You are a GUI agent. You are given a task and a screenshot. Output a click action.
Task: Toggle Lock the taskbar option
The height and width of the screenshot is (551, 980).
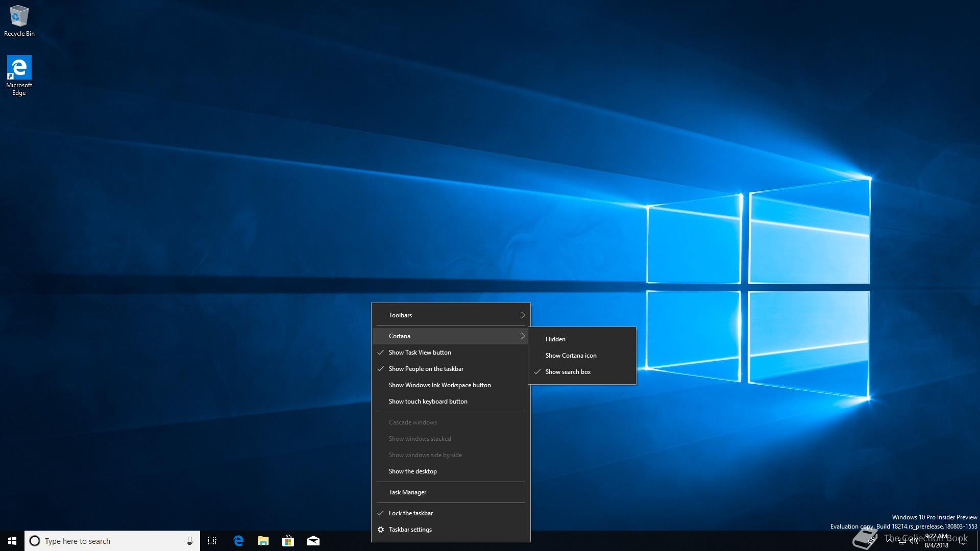[410, 513]
